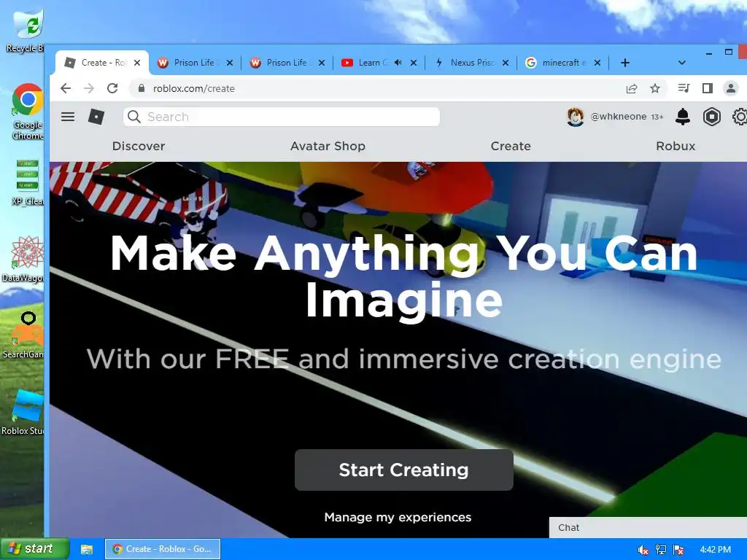Open the Windows start button
The image size is (747, 560).
tap(35, 549)
